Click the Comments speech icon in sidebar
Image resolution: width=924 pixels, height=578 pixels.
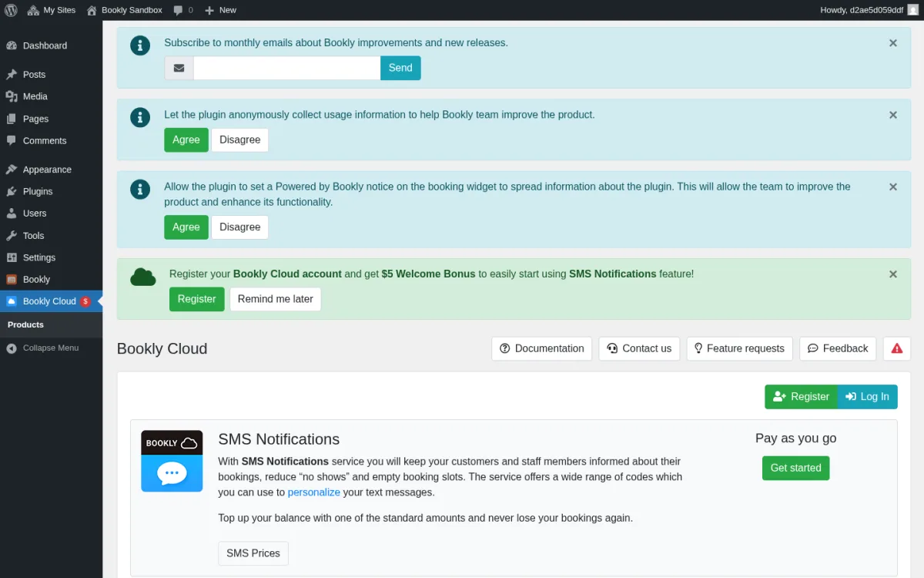coord(12,140)
